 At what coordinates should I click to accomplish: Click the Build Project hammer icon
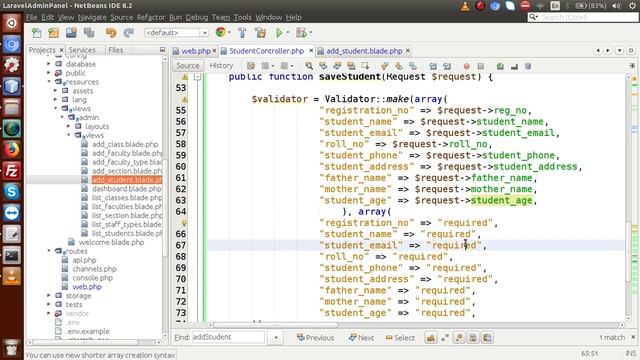tap(242, 33)
